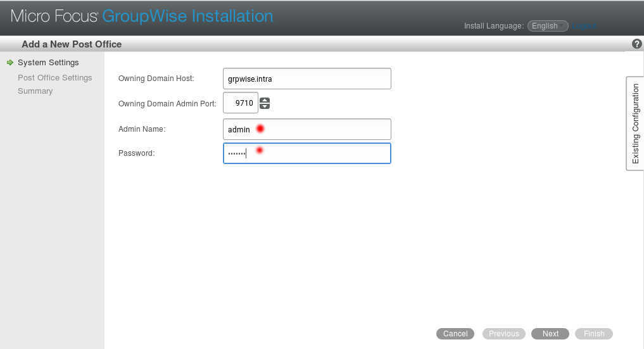The height and width of the screenshot is (349, 644).
Task: Focus the Owning Domain Host field
Action: click(x=307, y=79)
